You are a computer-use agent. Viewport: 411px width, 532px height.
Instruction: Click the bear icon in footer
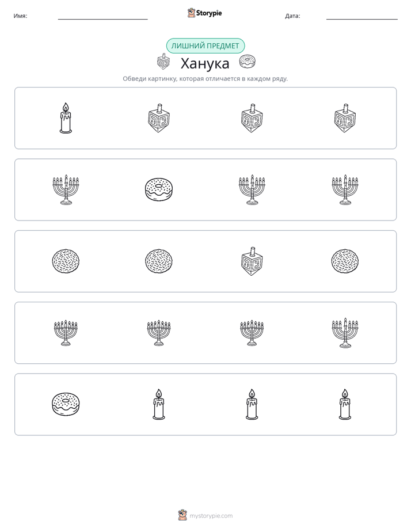click(x=182, y=515)
